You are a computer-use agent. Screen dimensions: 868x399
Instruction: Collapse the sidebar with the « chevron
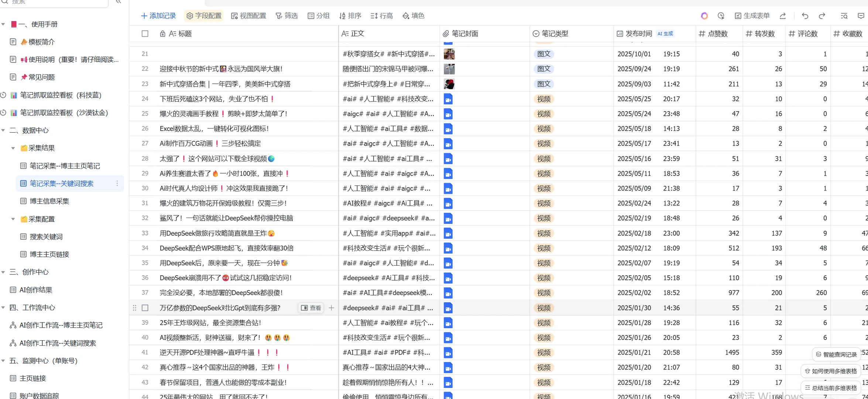coord(119,2)
